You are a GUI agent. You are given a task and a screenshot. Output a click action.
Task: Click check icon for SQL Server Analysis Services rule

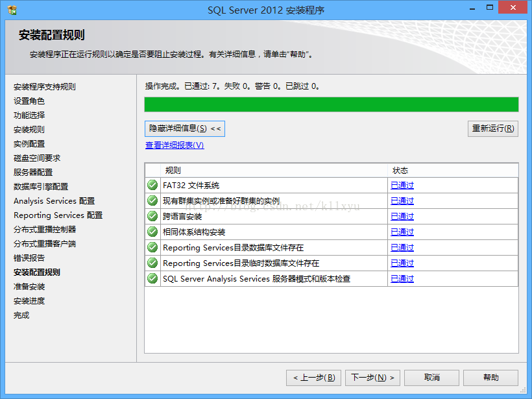(152, 278)
